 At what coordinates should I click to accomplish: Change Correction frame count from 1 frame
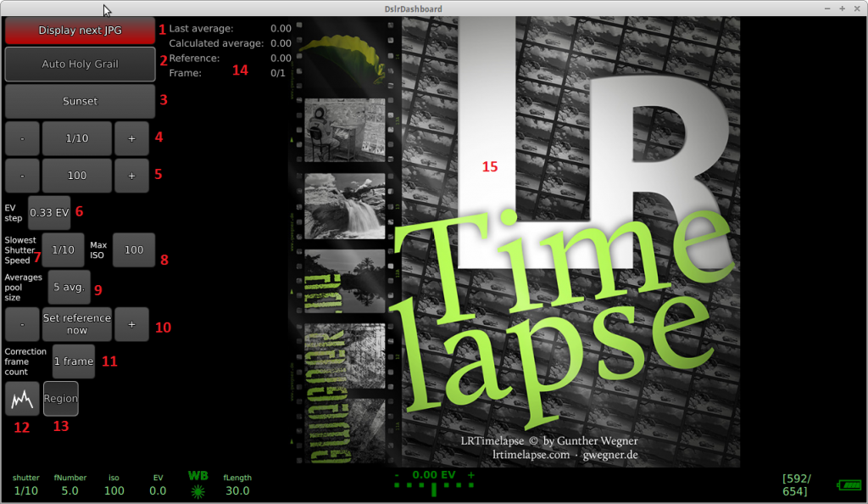tap(73, 361)
